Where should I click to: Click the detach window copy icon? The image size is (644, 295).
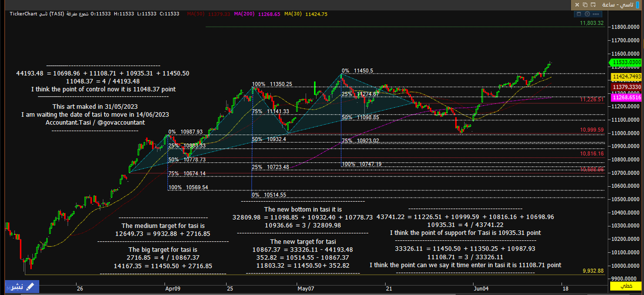point(585,5)
